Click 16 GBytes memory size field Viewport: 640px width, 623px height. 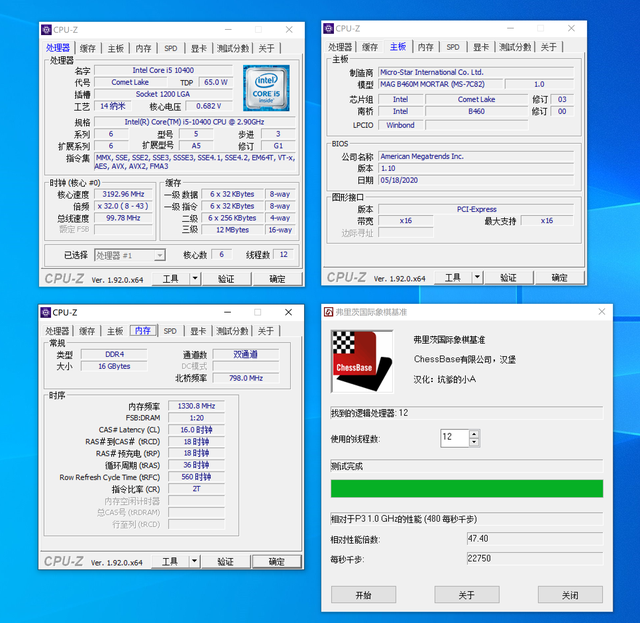[114, 366]
